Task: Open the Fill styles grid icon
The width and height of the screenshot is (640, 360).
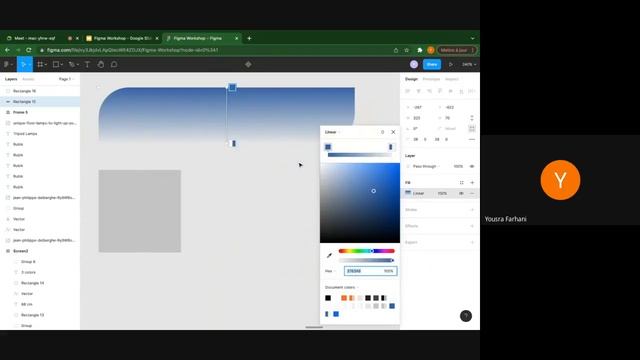Action: click(x=462, y=183)
